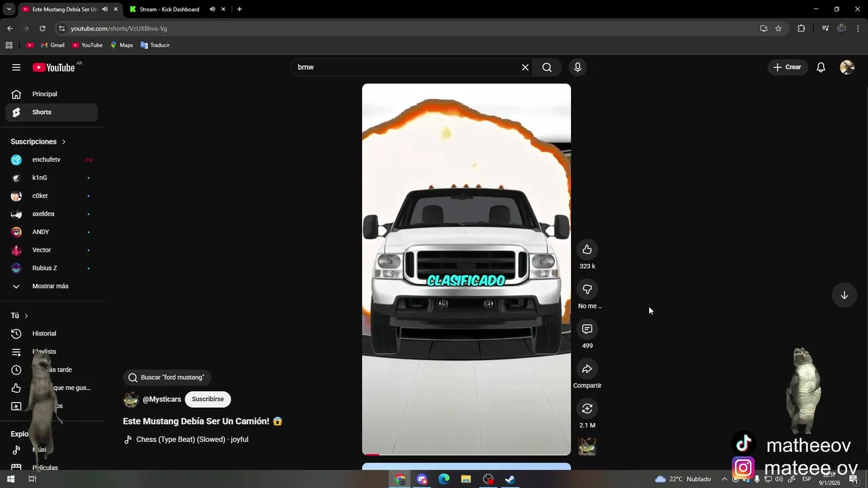
Task: Open the Chess (Type Beat) sound link
Action: (x=192, y=439)
